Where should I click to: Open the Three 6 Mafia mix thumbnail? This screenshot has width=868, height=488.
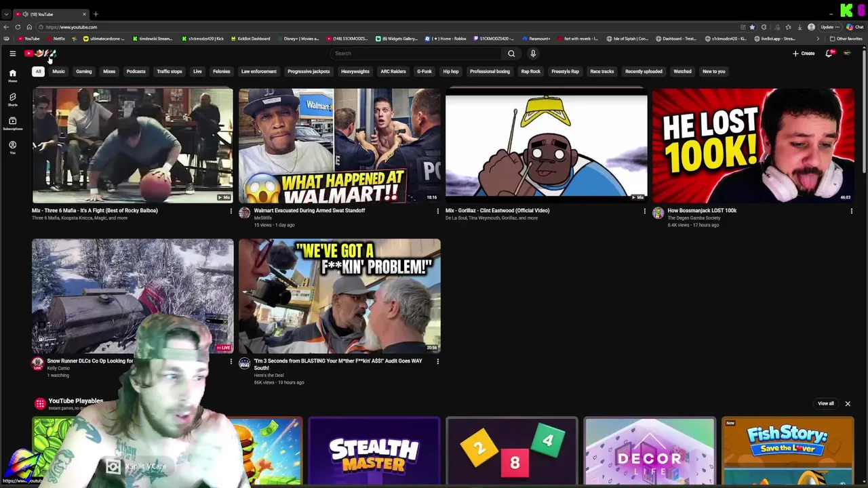click(x=132, y=146)
